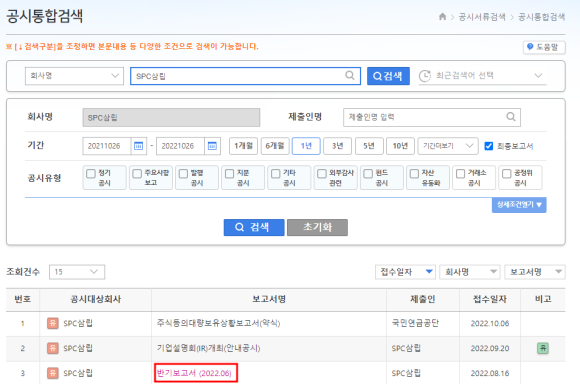Screen dimensions: 580x384
Task: Open the 보고서명 sort dropdown
Action: tap(535, 272)
